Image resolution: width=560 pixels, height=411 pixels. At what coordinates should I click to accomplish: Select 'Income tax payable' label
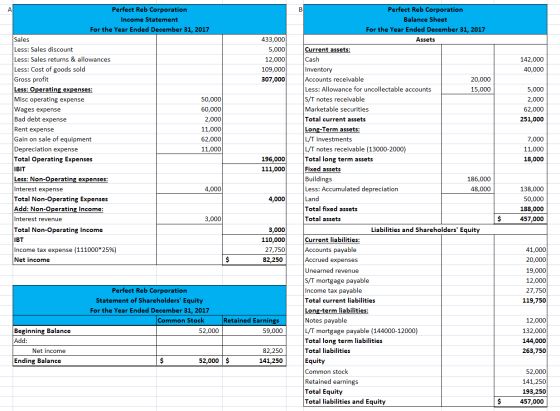coord(334,291)
